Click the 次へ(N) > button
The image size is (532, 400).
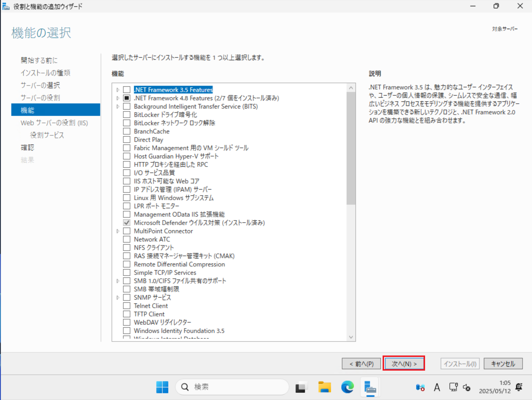click(x=404, y=364)
